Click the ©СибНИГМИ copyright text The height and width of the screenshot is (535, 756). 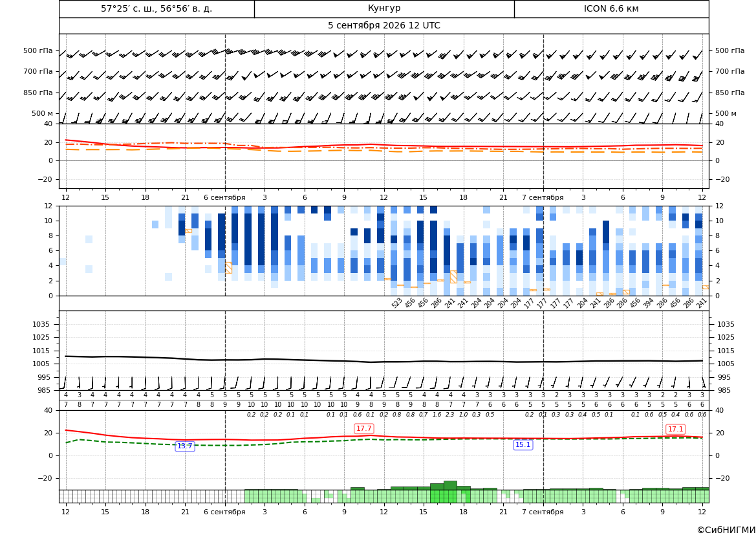click(726, 530)
